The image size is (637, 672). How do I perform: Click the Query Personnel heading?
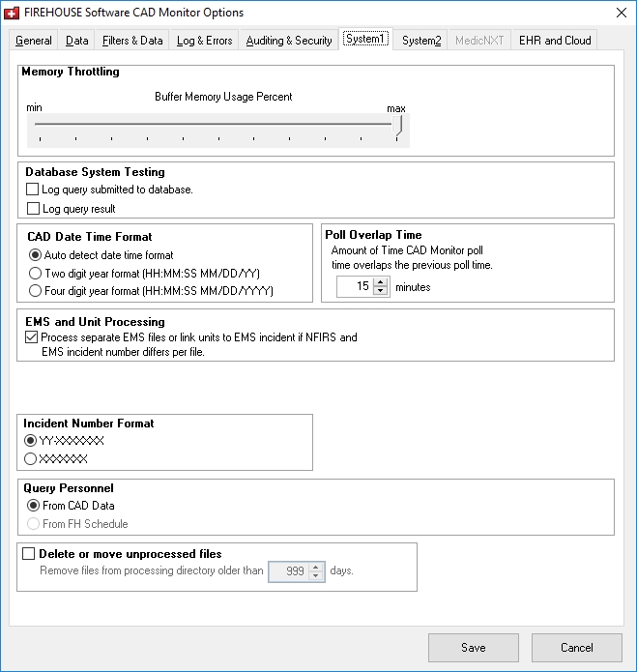69,488
